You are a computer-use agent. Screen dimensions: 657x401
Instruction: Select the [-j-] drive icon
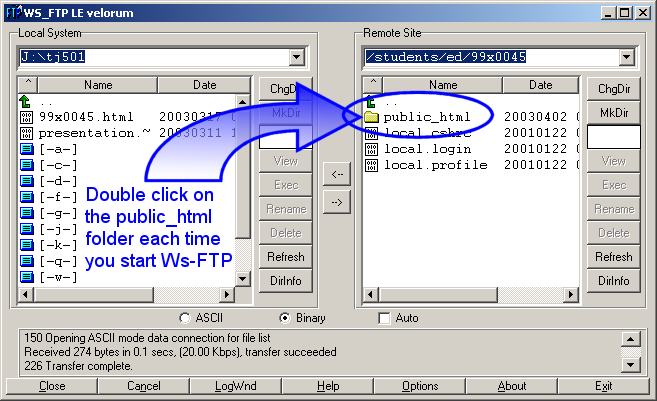(x=27, y=229)
